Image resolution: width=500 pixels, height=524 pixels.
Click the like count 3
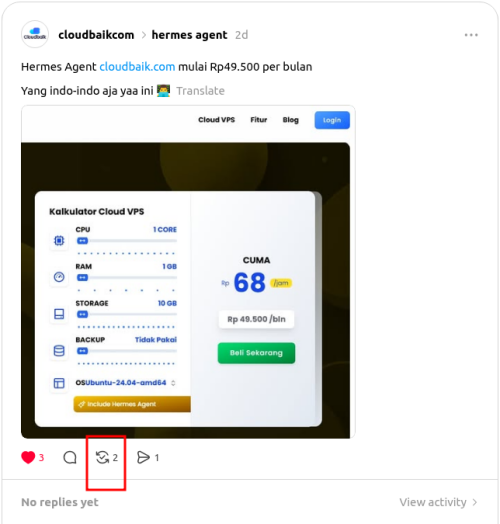pos(41,457)
